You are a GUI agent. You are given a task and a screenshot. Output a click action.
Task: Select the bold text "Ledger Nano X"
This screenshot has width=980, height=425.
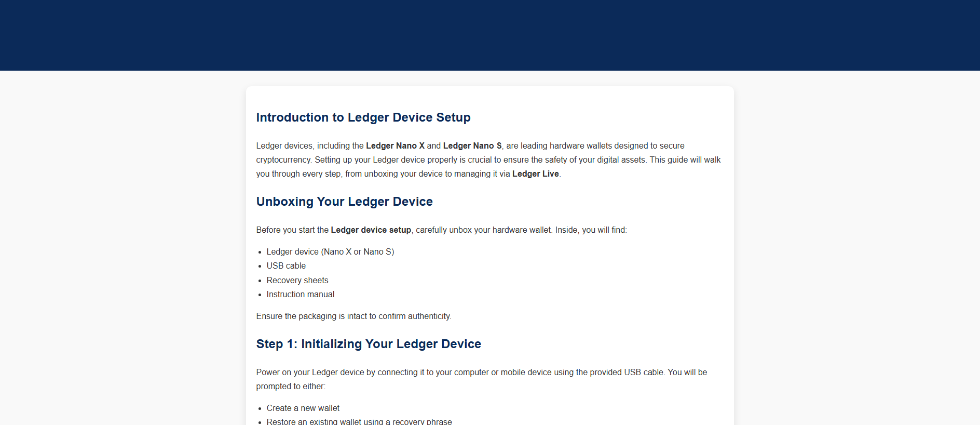tap(395, 146)
